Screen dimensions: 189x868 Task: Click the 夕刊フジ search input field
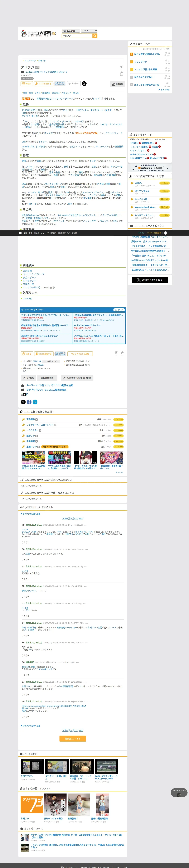pos(77,36)
